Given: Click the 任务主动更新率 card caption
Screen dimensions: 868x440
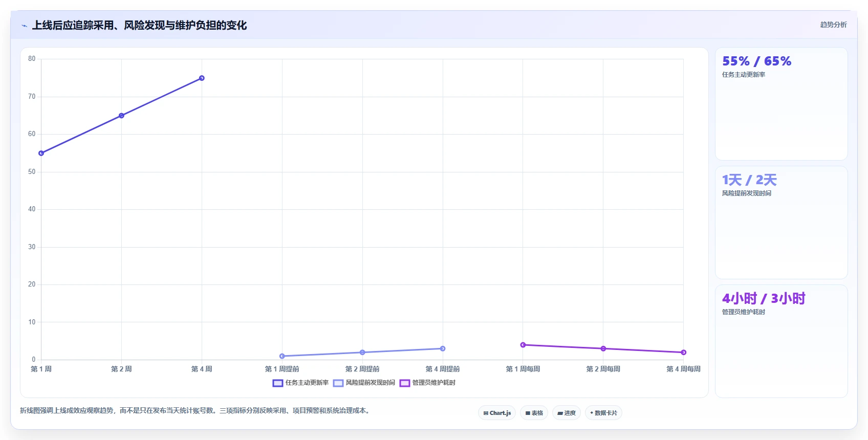Looking at the screenshot, I should pyautogui.click(x=744, y=75).
